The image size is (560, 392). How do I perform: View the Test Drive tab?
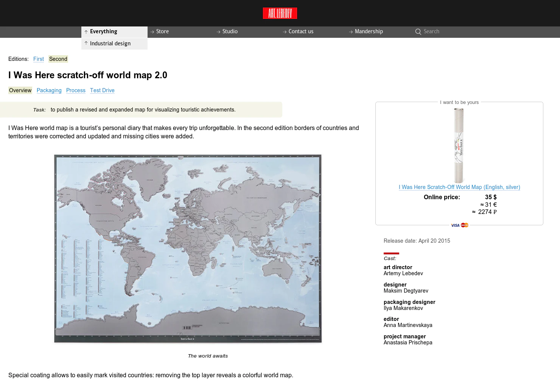click(102, 90)
